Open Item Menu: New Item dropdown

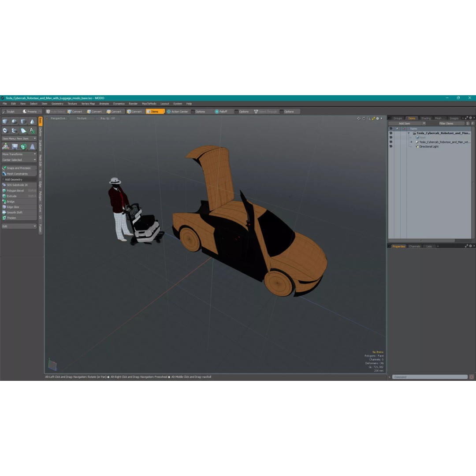pyautogui.click(x=19, y=138)
